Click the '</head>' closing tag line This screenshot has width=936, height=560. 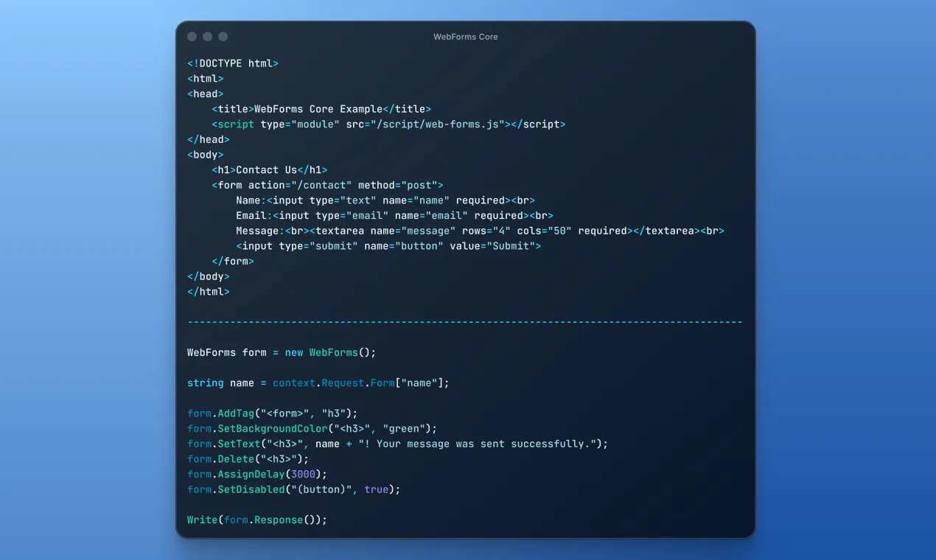(209, 139)
